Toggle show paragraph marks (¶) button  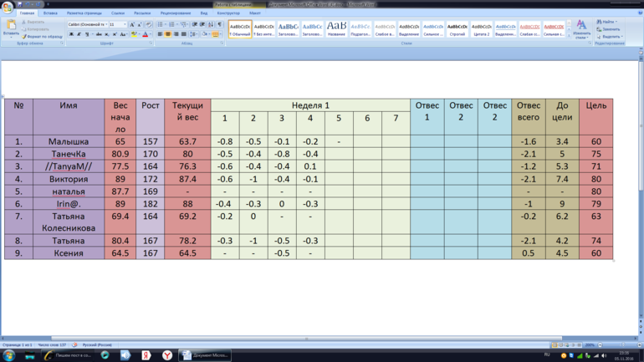click(x=220, y=24)
